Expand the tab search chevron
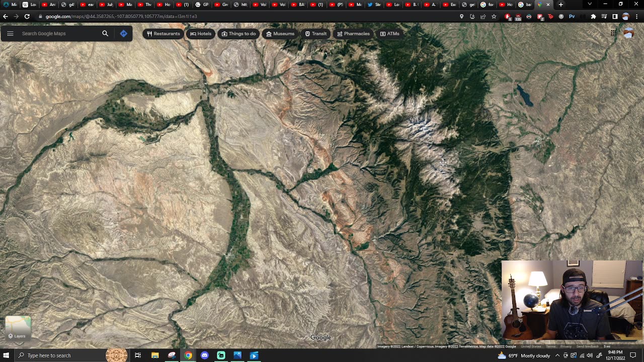This screenshot has height=362, width=644. (590, 5)
